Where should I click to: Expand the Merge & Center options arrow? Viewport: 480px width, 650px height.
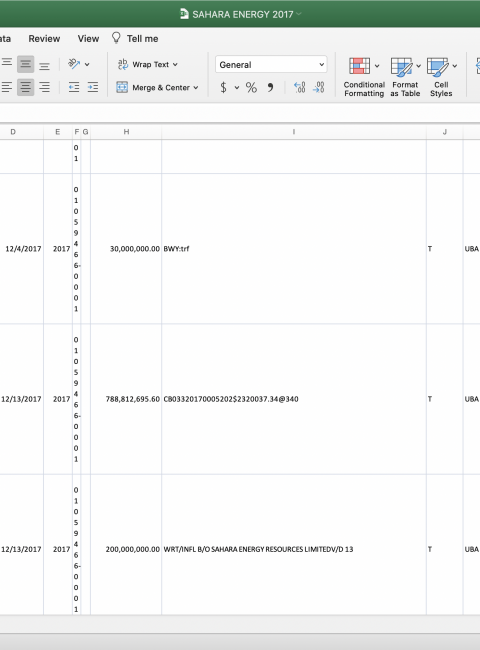(x=196, y=88)
